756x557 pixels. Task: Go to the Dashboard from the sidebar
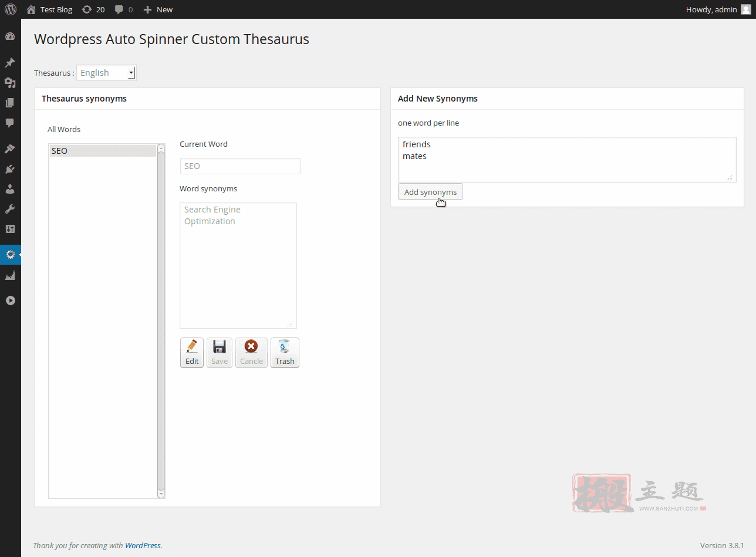(x=10, y=36)
